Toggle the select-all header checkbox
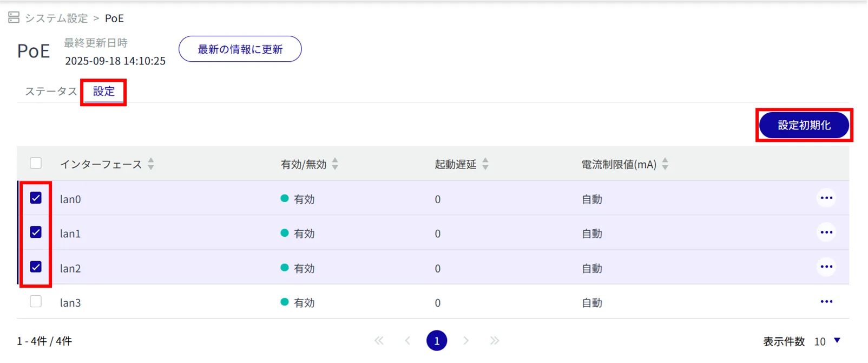The width and height of the screenshot is (868, 363). tap(36, 163)
